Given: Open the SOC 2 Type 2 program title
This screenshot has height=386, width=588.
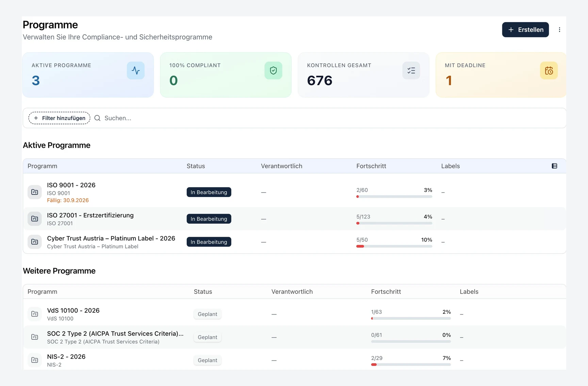Looking at the screenshot, I should pos(115,334).
